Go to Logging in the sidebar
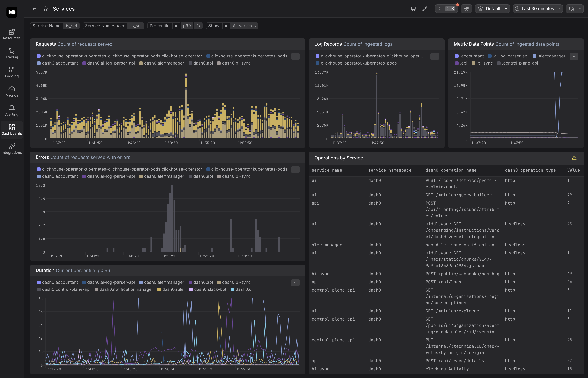This screenshot has width=588, height=378. 12,72
